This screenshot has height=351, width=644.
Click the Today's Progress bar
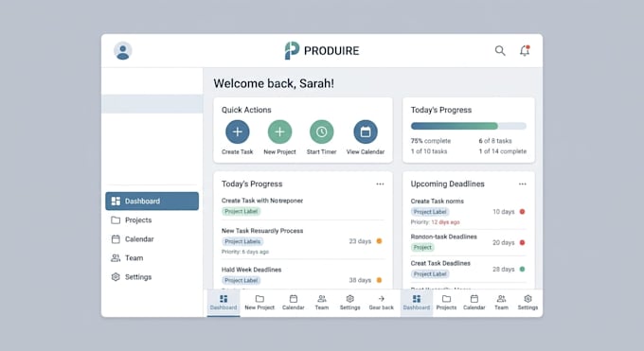pyautogui.click(x=469, y=126)
